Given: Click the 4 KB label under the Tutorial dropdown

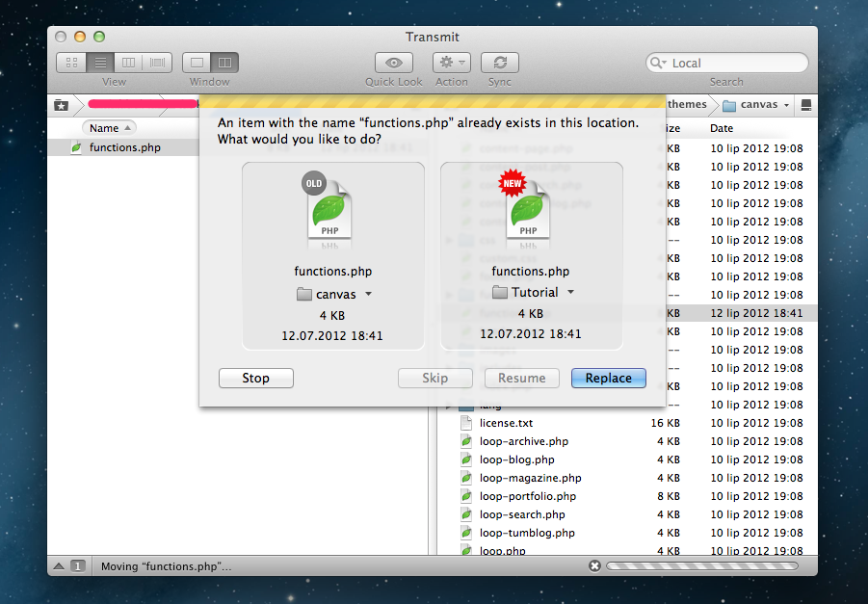Looking at the screenshot, I should coord(530,314).
